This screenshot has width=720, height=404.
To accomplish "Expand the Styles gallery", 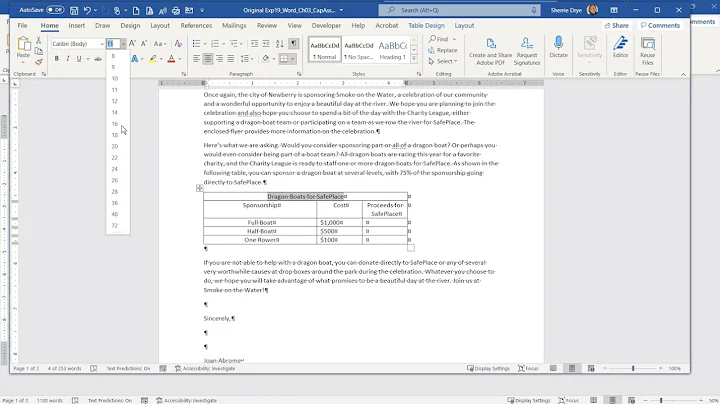I will [414, 59].
